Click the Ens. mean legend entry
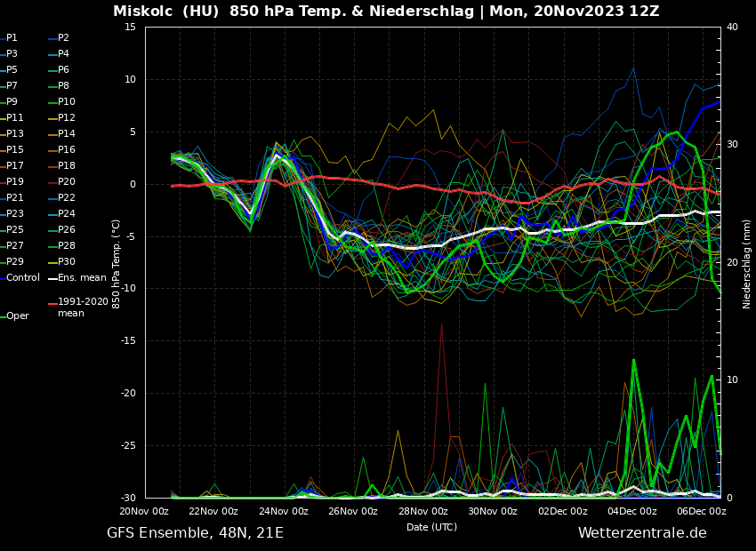The width and height of the screenshot is (756, 551). click(82, 278)
